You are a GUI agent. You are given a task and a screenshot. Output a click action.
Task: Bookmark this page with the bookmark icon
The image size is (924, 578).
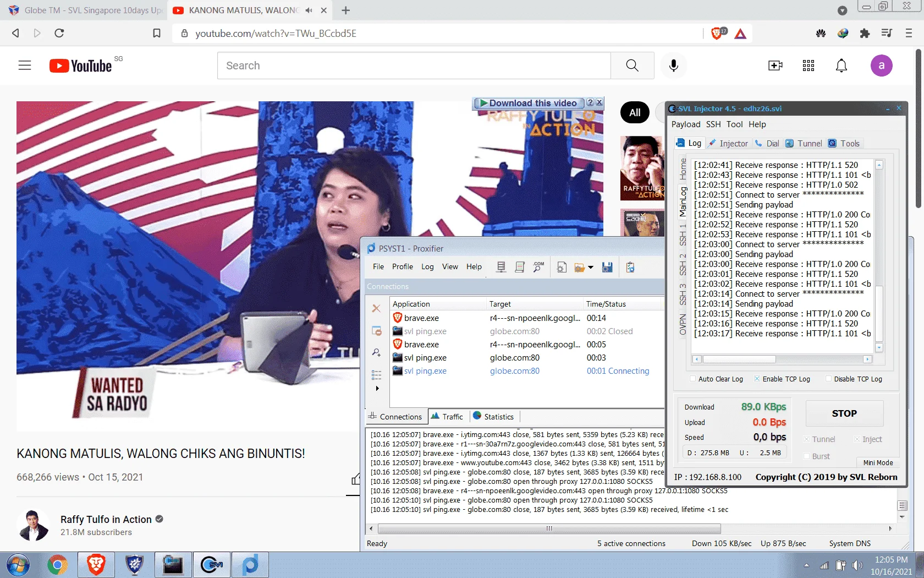[157, 34]
